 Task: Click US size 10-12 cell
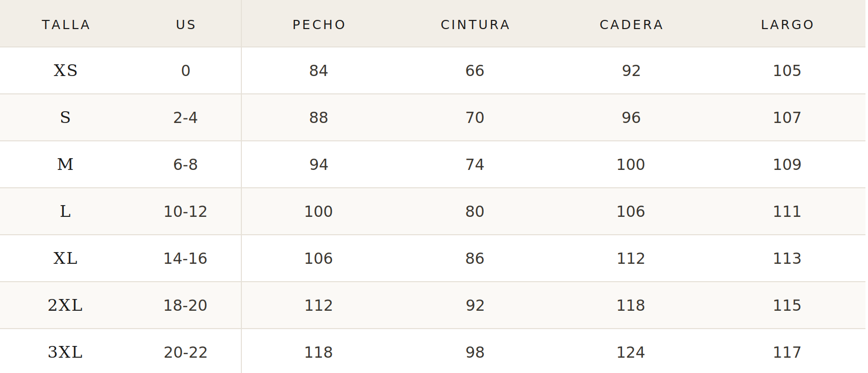coord(185,211)
